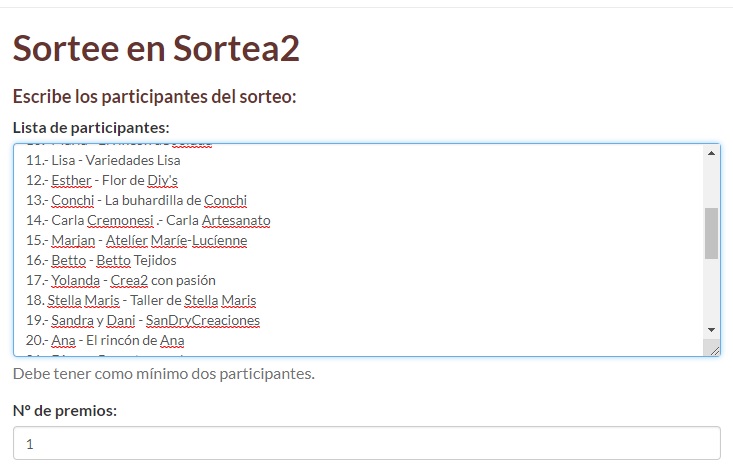Click the Yolanda - Crea2 con pasión line
The image size is (733, 472).
[x=121, y=280]
